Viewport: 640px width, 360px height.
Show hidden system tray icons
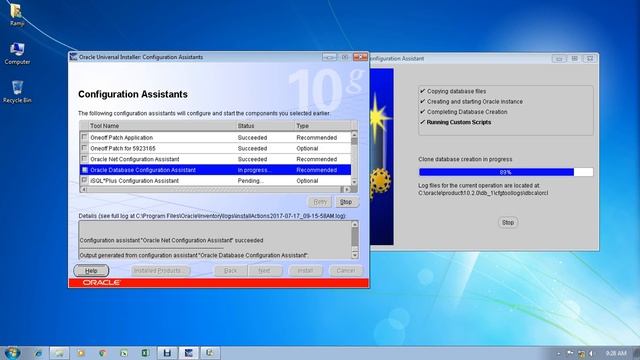tap(558, 353)
